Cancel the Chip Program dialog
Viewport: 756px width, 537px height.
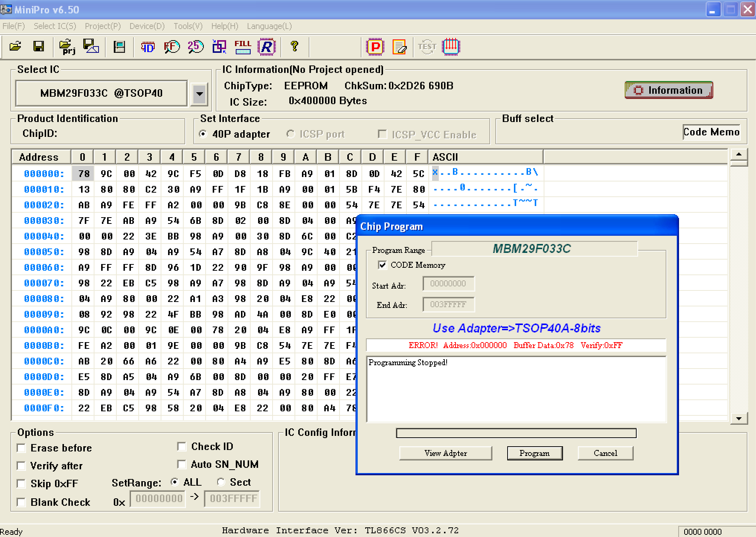point(605,453)
